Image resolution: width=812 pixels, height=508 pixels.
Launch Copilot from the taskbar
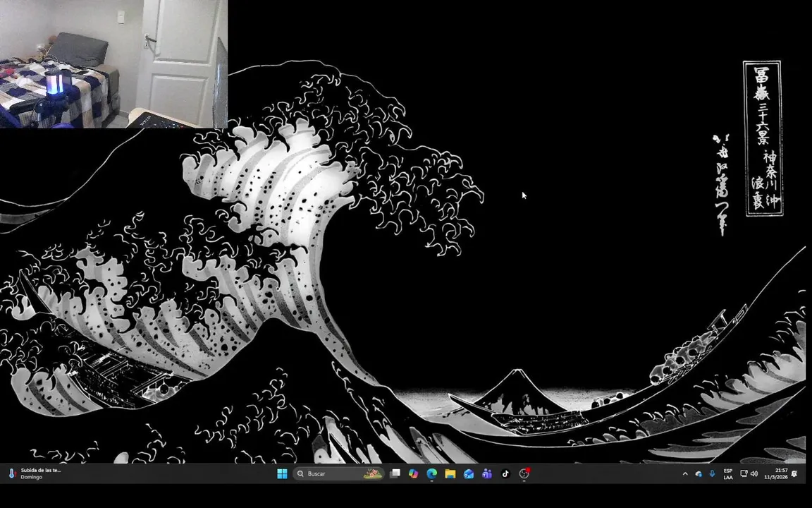(x=413, y=474)
